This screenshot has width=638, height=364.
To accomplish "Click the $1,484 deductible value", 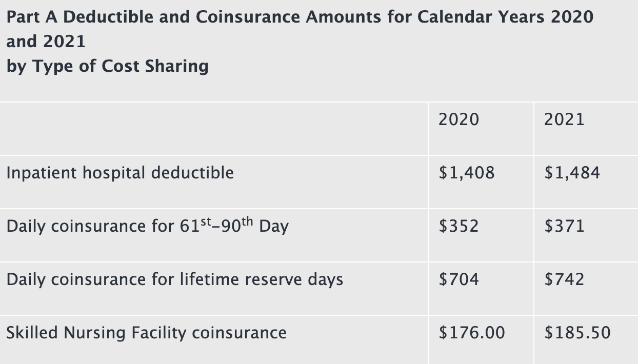I will 572,173.
